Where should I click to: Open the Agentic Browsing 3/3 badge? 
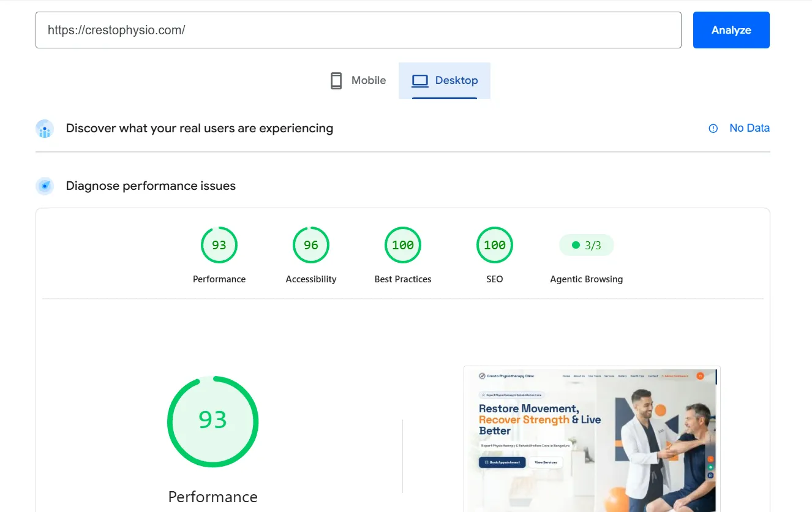(x=587, y=245)
